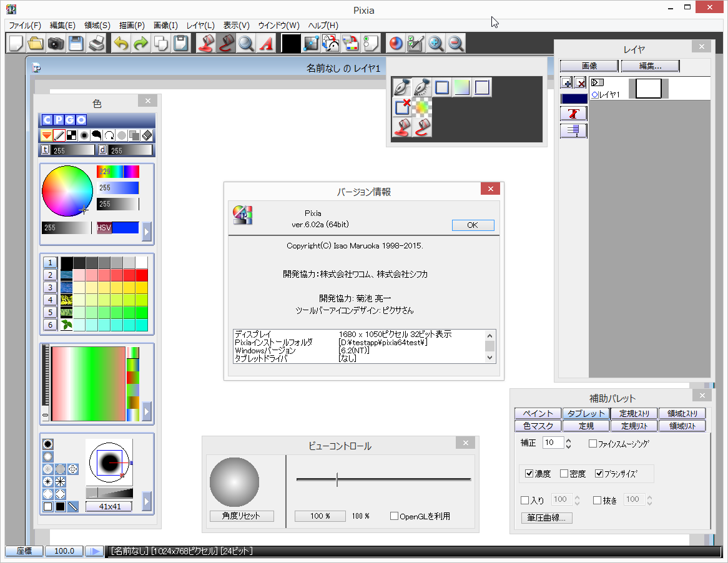
Task: Select the dotted-line Pen tool
Action: [x=422, y=87]
